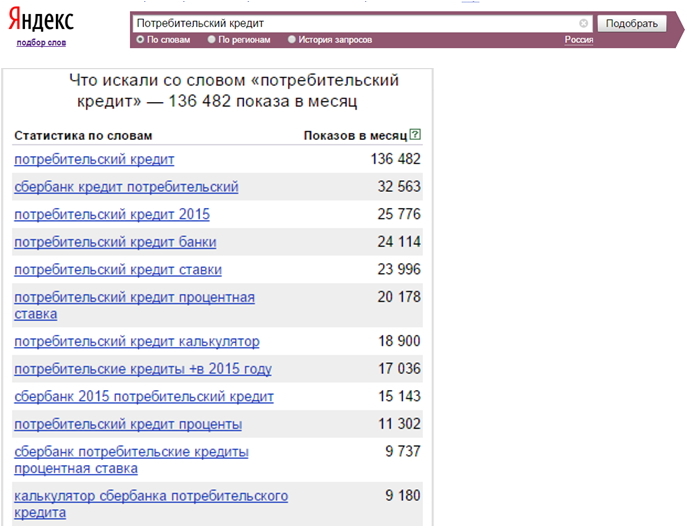Open 'потребительский кредит 2015' link

pos(112,214)
